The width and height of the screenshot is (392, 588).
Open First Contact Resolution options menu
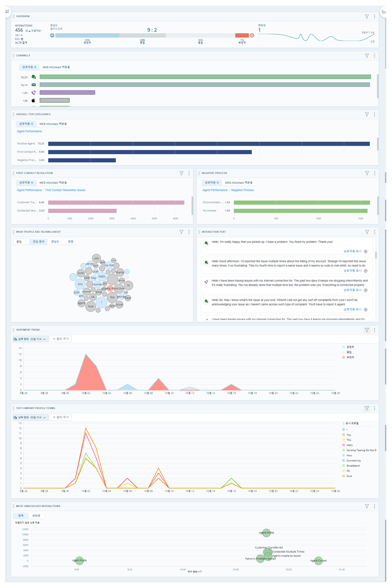(x=189, y=173)
